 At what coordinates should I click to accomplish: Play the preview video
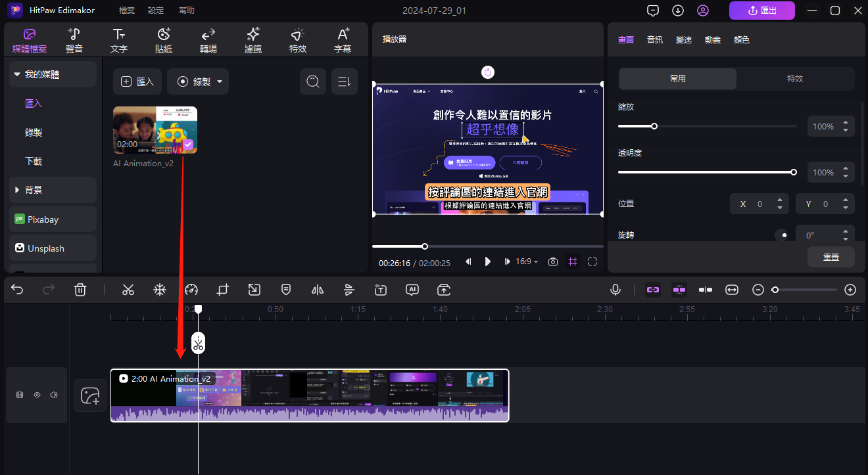click(x=488, y=261)
